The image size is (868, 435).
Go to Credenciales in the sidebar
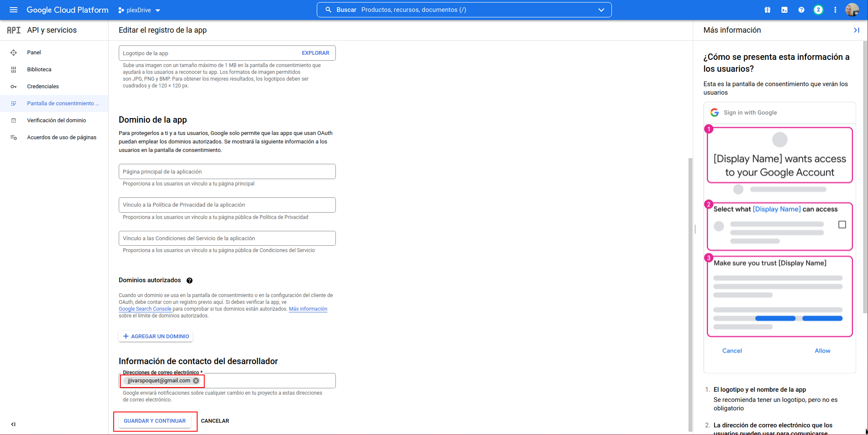43,87
